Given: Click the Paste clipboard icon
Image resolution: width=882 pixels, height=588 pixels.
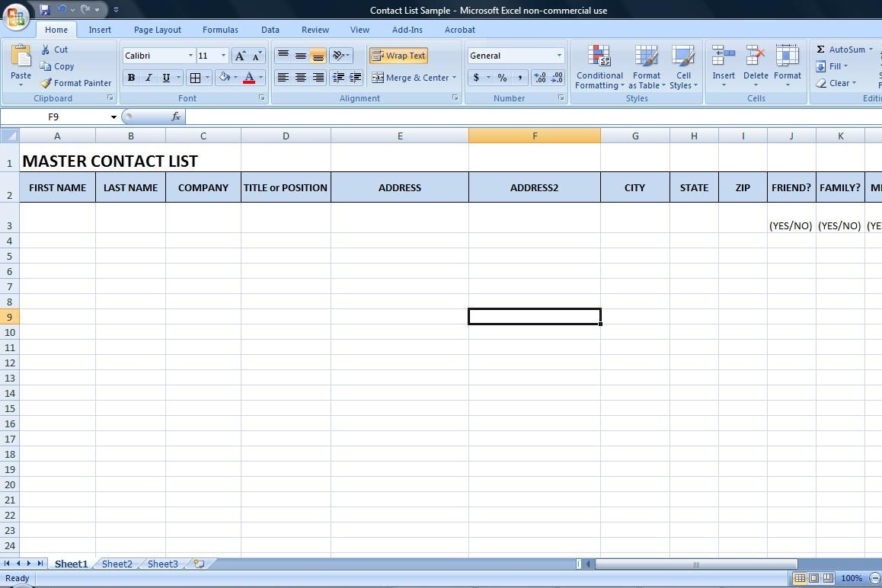Looking at the screenshot, I should [x=21, y=58].
